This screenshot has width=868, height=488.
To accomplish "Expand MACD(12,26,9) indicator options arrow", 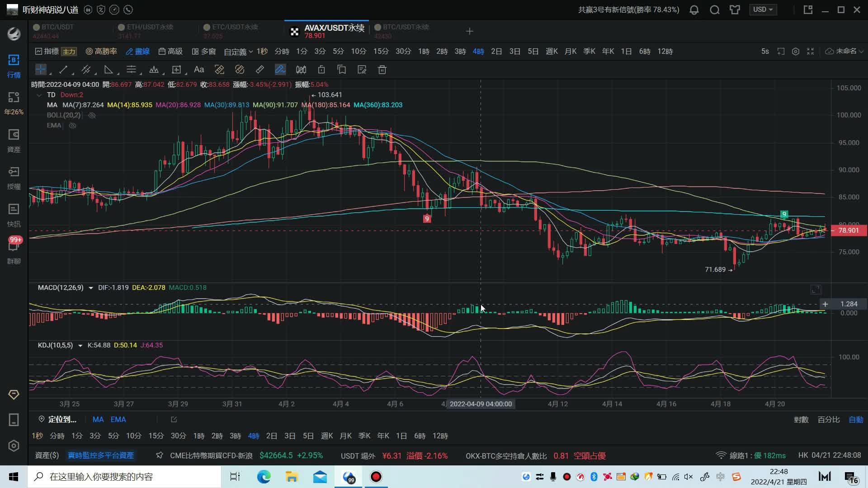I will (90, 288).
